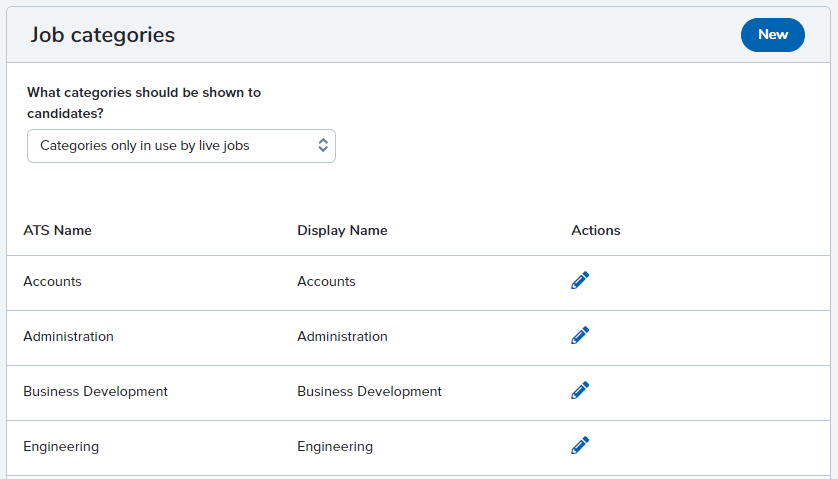
Task: Click the pencil icon for Administration
Action: pos(580,335)
